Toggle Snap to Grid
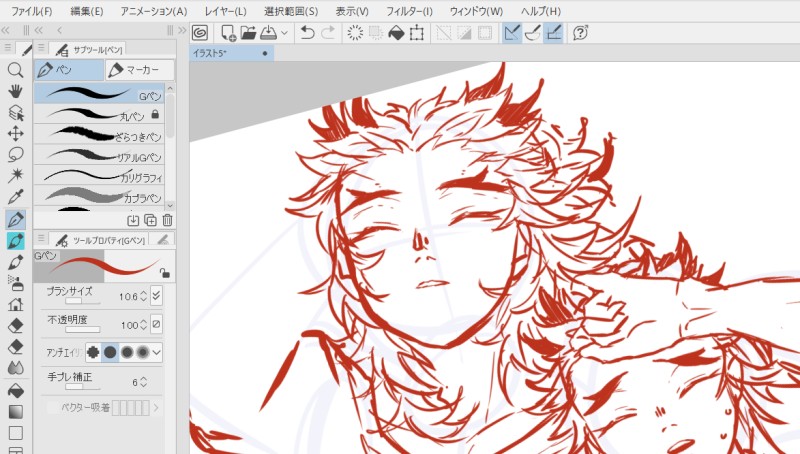 (x=553, y=33)
